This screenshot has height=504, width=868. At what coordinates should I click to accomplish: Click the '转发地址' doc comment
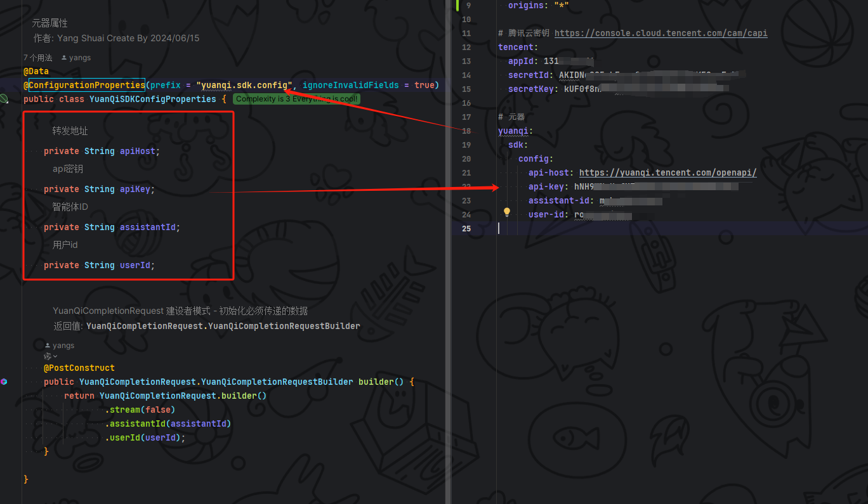click(x=70, y=131)
